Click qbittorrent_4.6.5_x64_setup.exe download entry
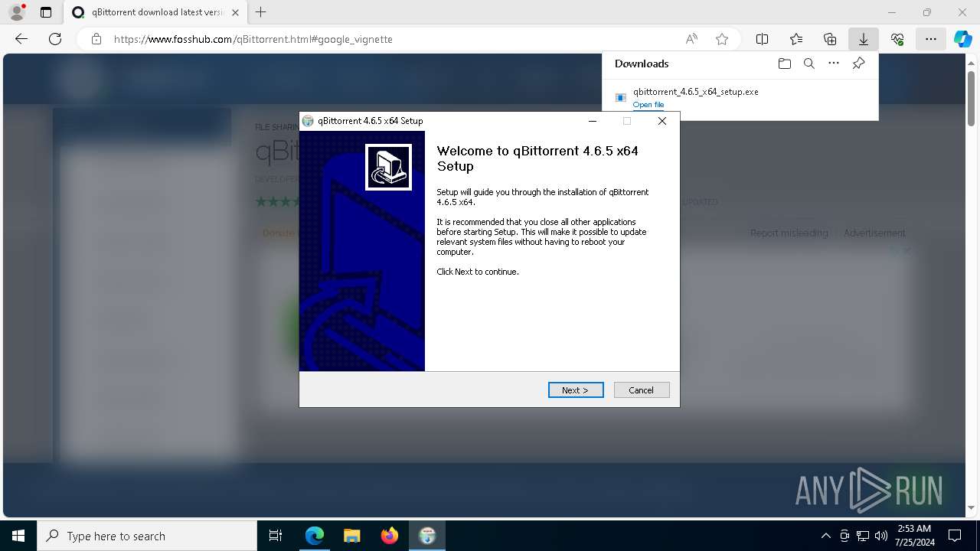Image resolution: width=980 pixels, height=551 pixels. (x=695, y=92)
